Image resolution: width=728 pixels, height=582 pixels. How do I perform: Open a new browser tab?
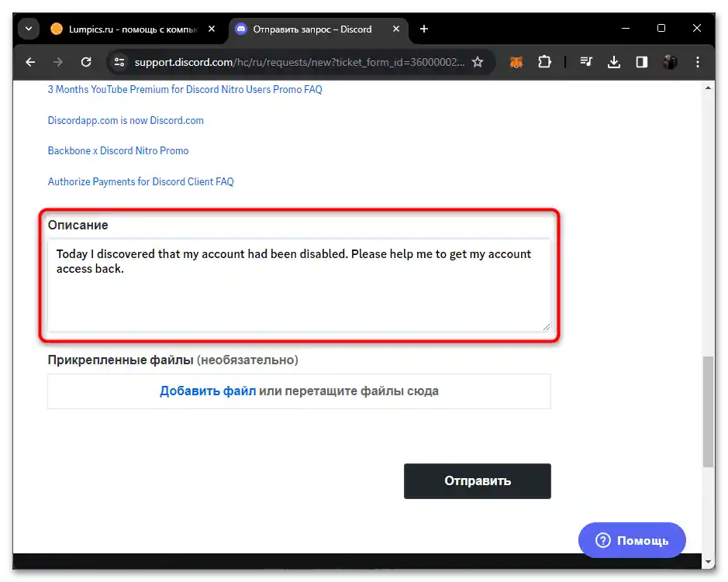pyautogui.click(x=423, y=29)
